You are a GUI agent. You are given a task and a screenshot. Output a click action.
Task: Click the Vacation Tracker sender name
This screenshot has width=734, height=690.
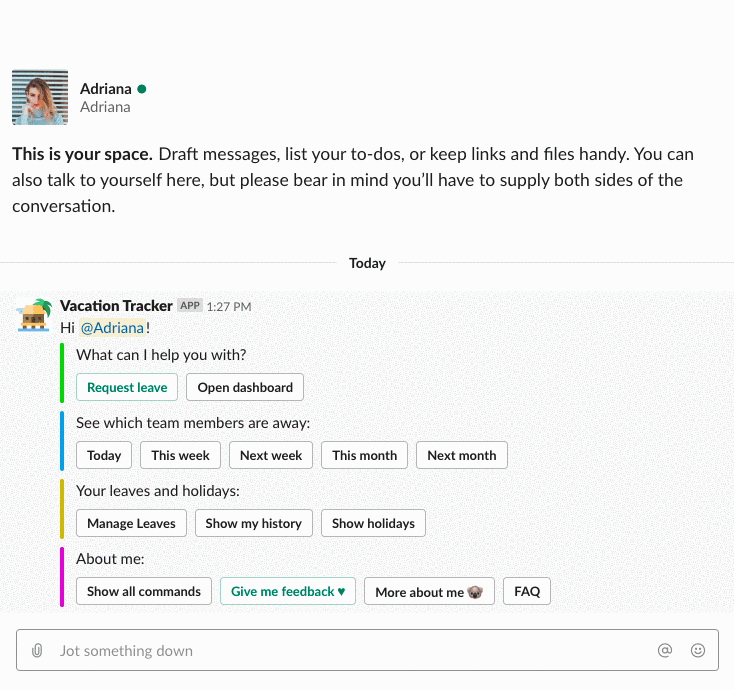tap(116, 306)
